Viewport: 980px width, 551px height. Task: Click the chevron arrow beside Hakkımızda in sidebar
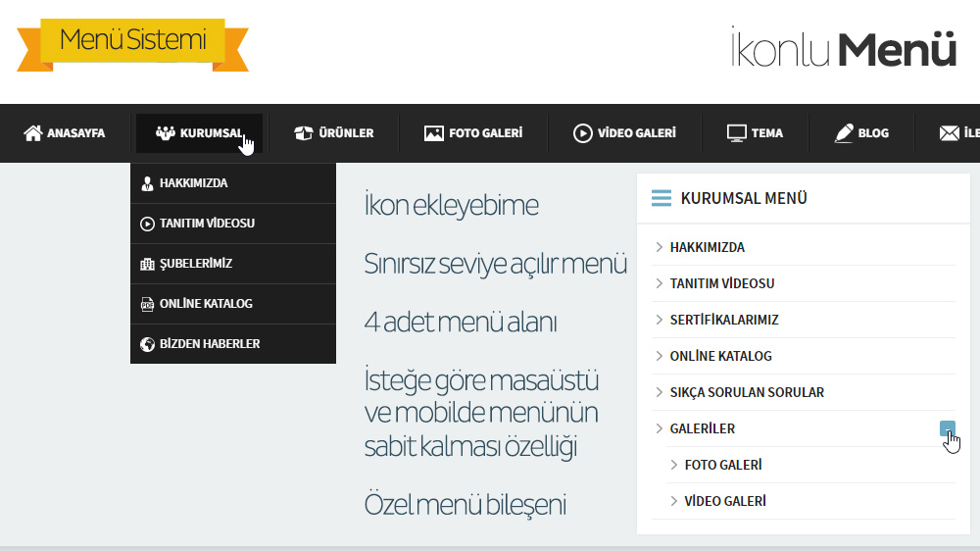tap(660, 247)
